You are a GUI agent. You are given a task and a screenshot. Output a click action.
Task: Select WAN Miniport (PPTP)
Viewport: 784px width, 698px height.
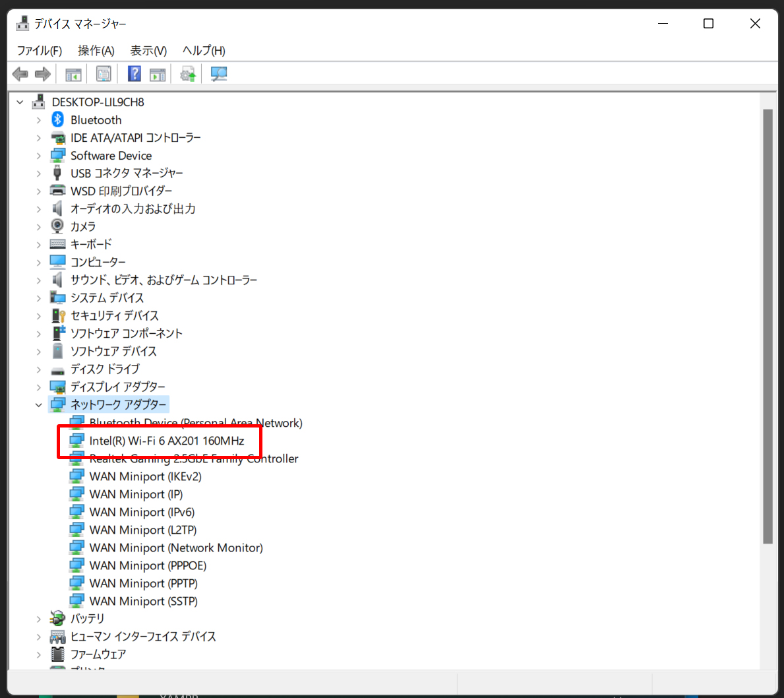coord(144,583)
